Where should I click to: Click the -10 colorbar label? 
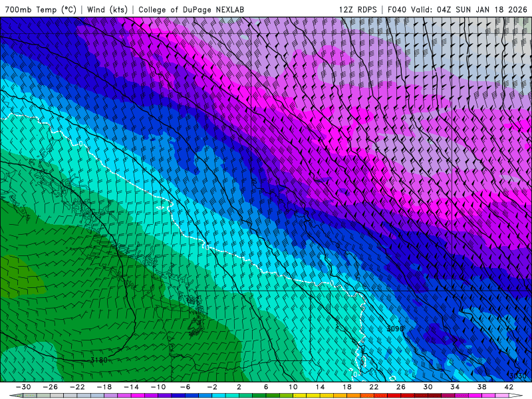(158, 387)
